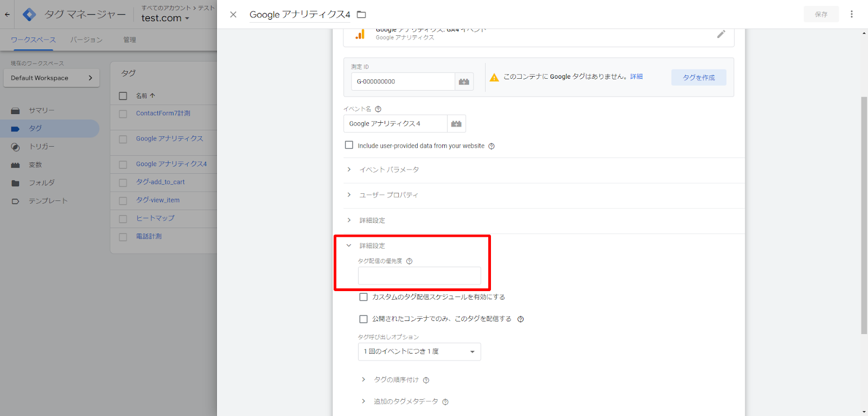Select トリガー label in sidebar
868x416 pixels.
point(42,147)
